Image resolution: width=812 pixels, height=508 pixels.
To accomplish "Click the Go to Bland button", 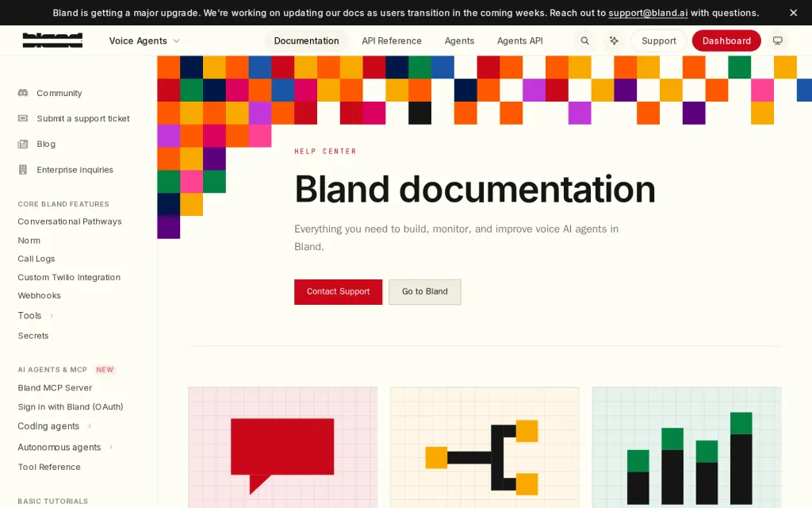I will point(425,292).
